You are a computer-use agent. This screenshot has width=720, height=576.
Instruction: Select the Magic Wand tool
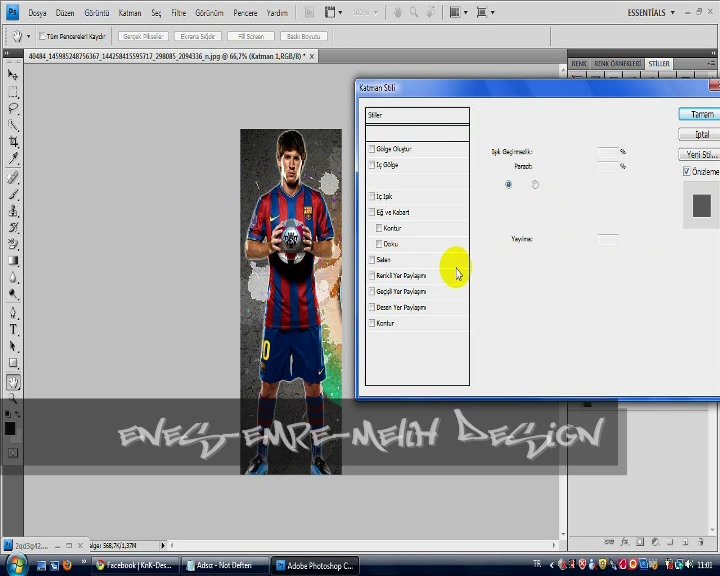13,125
